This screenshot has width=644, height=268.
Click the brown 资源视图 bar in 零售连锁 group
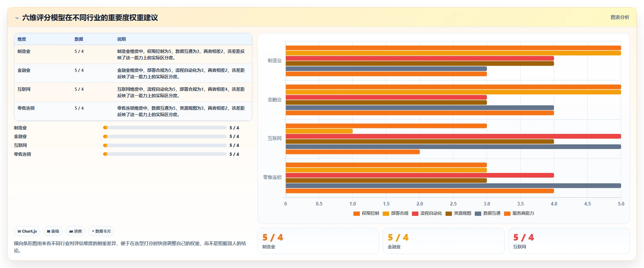coord(386,180)
